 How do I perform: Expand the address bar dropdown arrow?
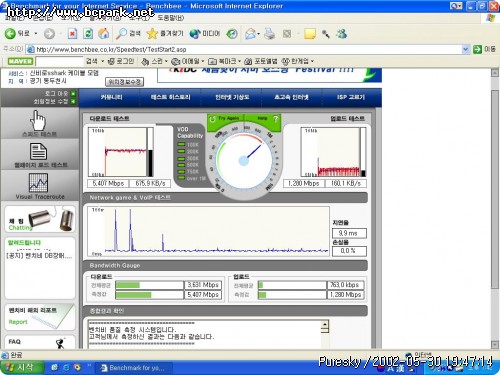pyautogui.click(x=466, y=49)
